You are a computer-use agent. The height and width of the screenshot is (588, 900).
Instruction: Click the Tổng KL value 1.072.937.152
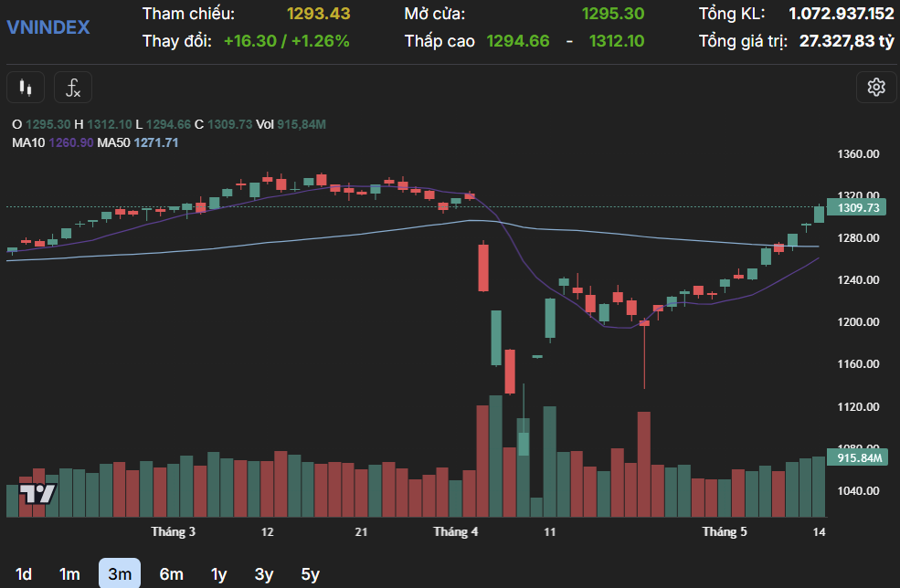[x=842, y=13]
